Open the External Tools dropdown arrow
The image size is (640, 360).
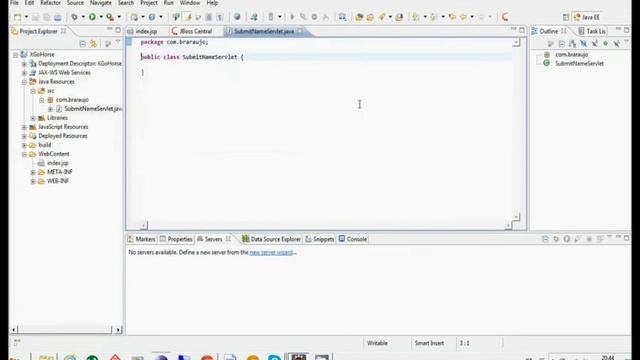click(119, 17)
